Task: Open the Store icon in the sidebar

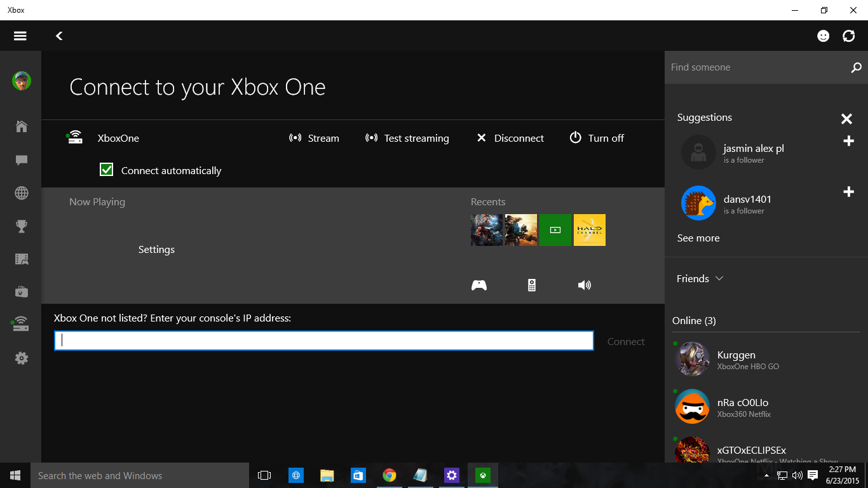Action: (x=21, y=292)
